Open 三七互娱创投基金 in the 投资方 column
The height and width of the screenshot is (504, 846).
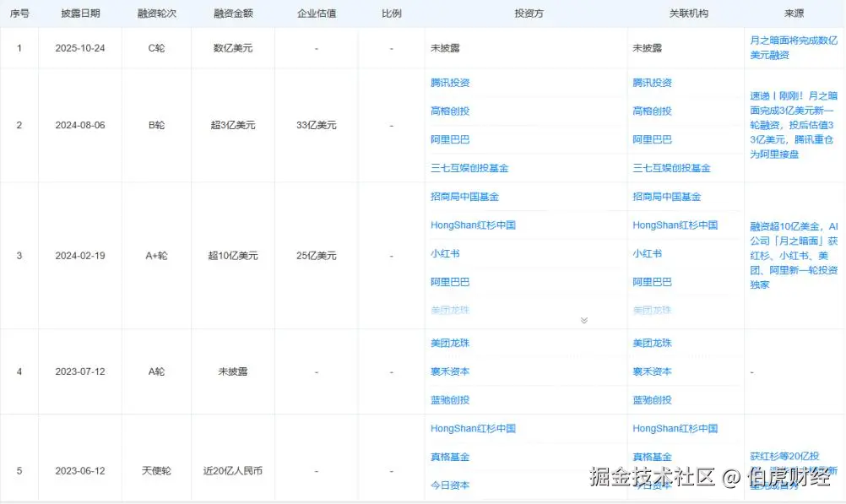(x=469, y=168)
